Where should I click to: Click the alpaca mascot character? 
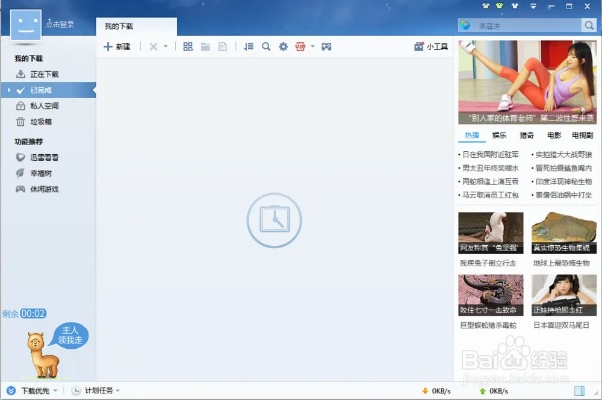tap(43, 355)
